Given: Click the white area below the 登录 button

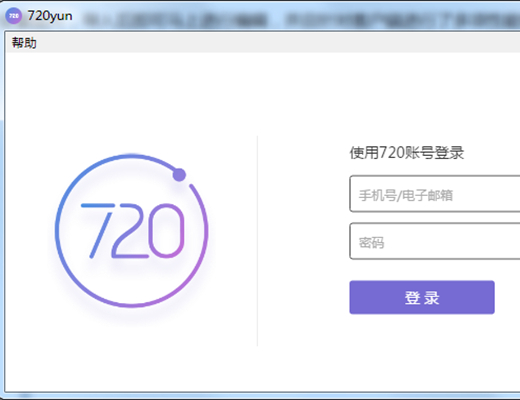Looking at the screenshot, I should point(422,350).
